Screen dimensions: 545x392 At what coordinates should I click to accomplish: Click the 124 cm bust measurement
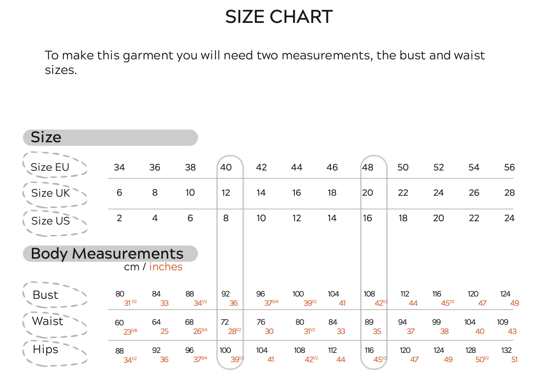pos(505,294)
